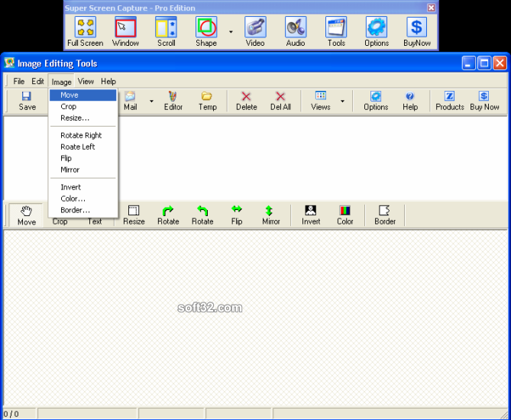Viewport: 511px width, 420px height.
Task: Select the Scroll capture tool
Action: click(x=167, y=31)
